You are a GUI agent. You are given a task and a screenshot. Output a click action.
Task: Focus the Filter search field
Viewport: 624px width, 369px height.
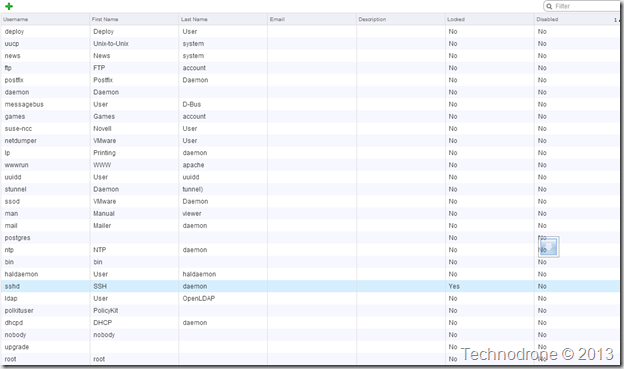tap(582, 6)
